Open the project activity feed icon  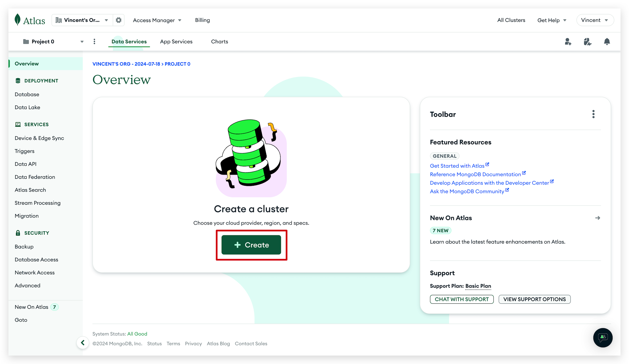588,42
